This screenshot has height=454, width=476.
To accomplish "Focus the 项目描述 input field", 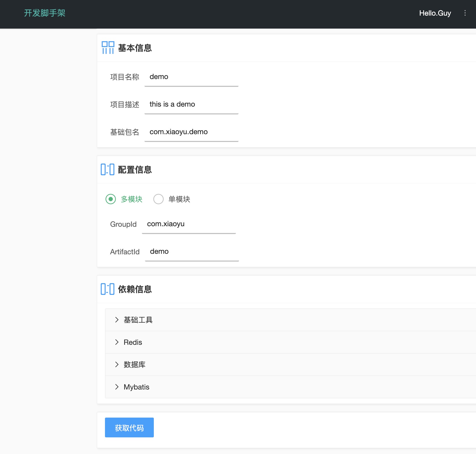I will pos(191,105).
